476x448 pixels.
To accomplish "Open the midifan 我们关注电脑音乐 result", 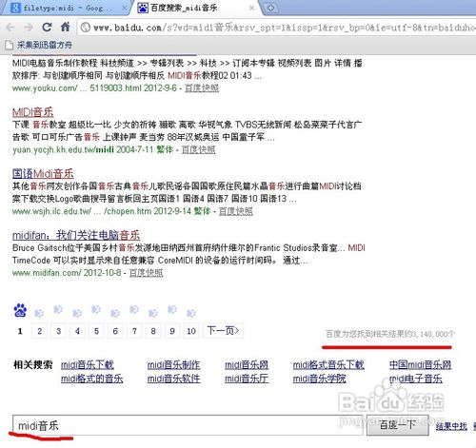I will pos(76,235).
